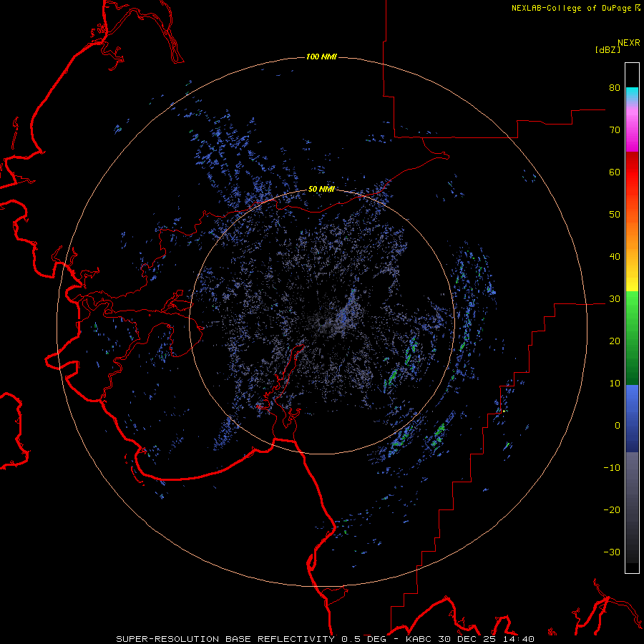
Task: Click the 20 value on the dBZ scale
Action: pyautogui.click(x=615, y=341)
